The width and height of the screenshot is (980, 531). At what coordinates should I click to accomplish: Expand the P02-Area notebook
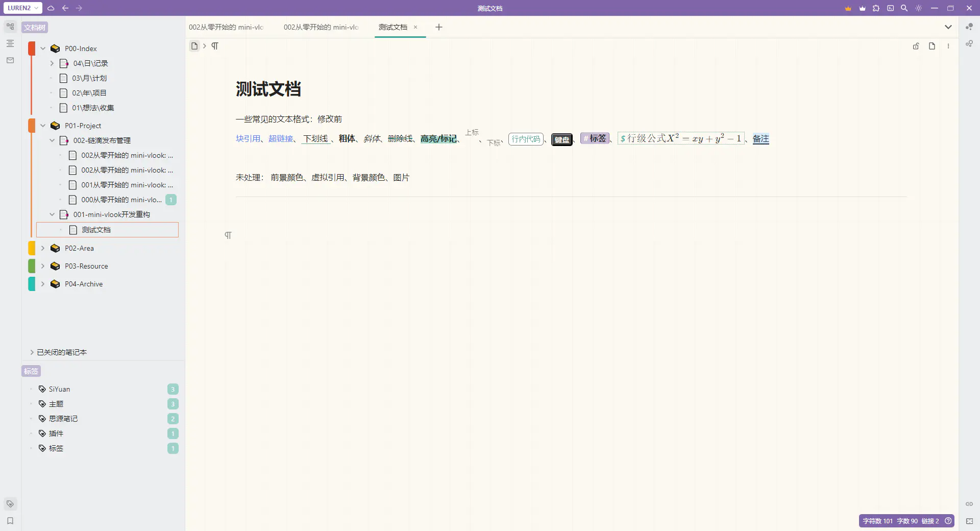pyautogui.click(x=43, y=248)
